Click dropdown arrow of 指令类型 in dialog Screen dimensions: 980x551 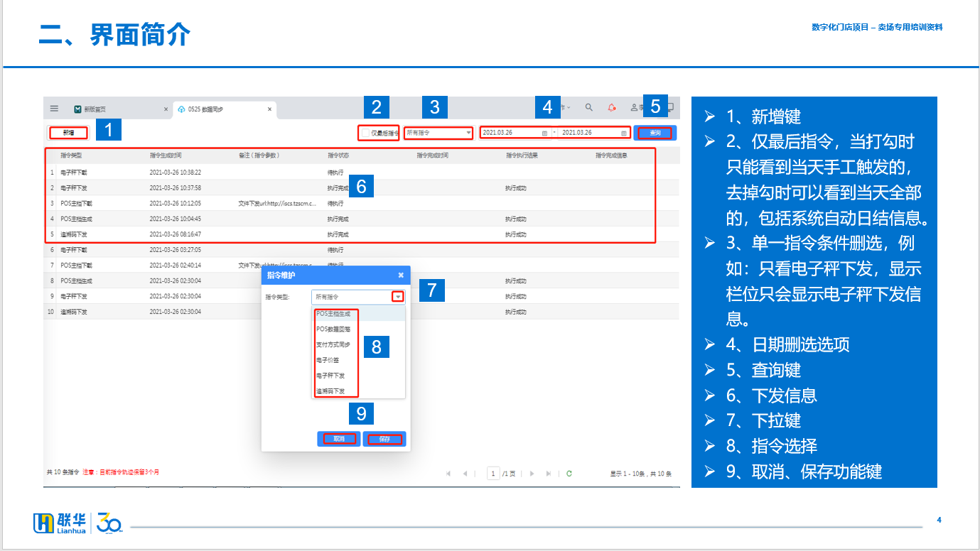pos(399,297)
